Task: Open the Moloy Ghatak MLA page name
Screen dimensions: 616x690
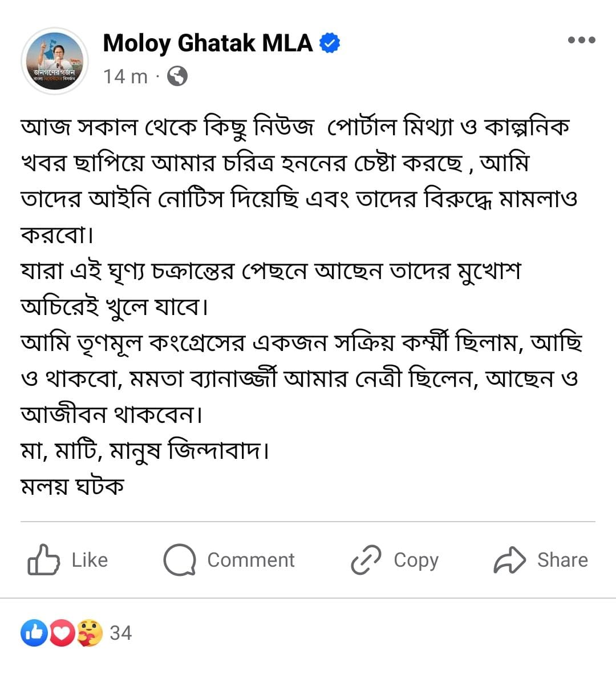Action: click(x=208, y=43)
